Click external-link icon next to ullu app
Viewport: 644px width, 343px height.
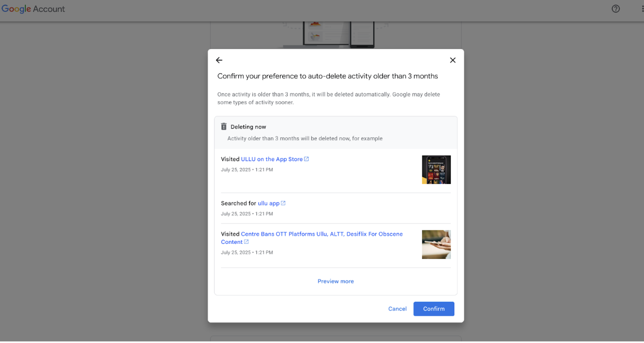283,203
